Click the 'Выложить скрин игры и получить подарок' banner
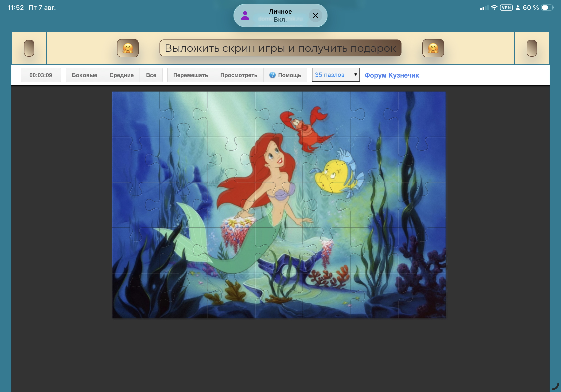 pos(280,48)
